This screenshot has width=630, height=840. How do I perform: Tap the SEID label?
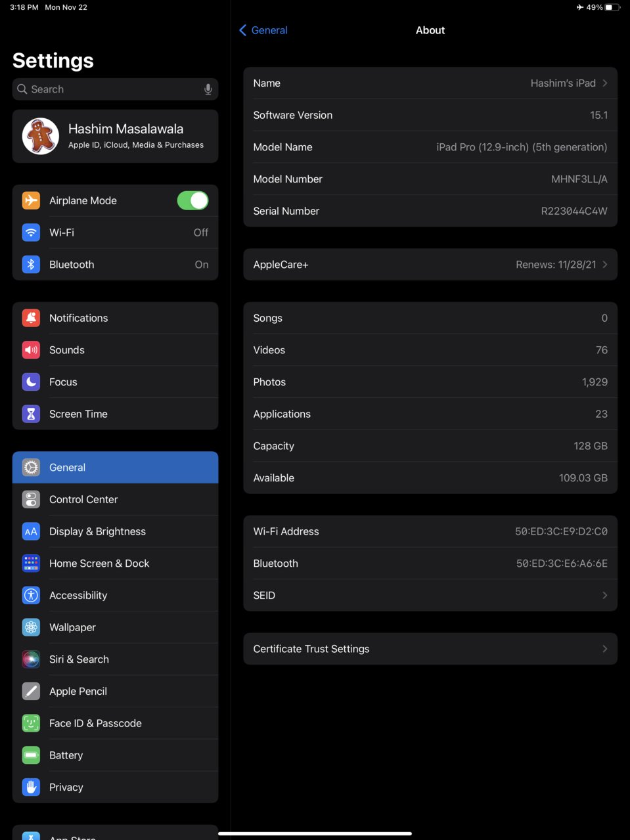(264, 596)
